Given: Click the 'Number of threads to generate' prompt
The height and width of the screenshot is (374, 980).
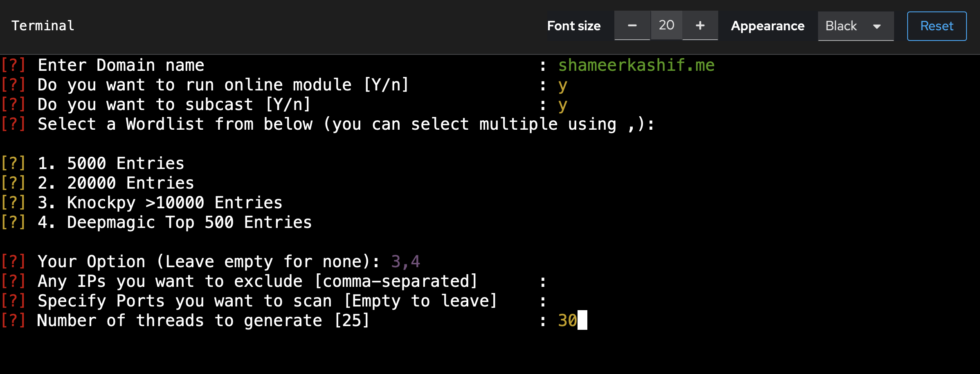Looking at the screenshot, I should 203,320.
